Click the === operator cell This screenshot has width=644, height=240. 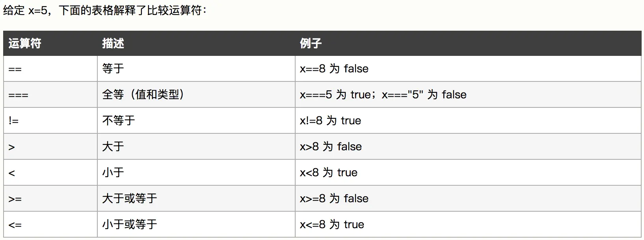coord(18,95)
